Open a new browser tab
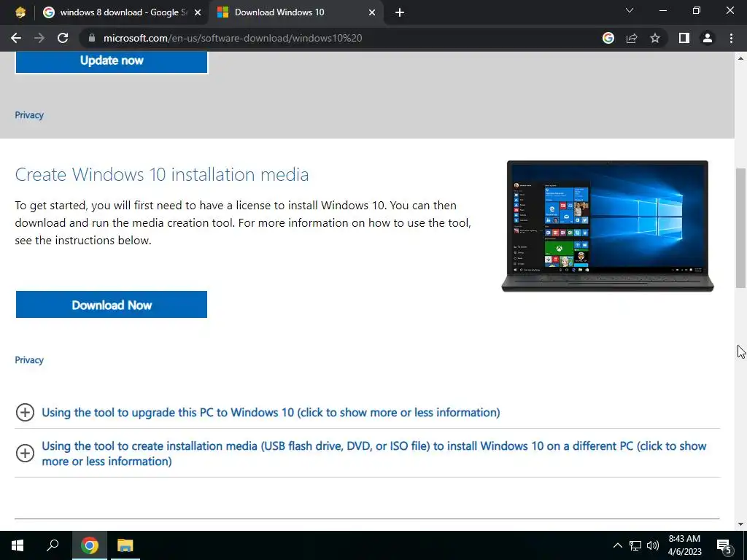 400,12
